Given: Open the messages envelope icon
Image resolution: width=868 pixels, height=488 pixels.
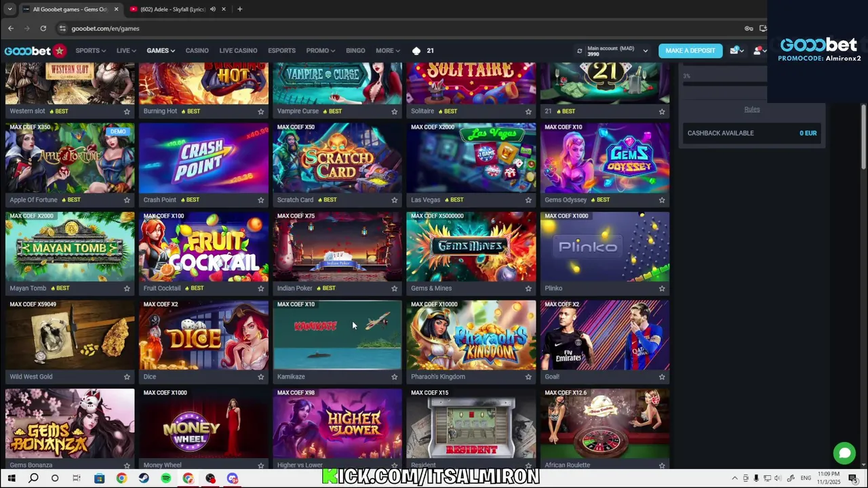Looking at the screenshot, I should (734, 51).
